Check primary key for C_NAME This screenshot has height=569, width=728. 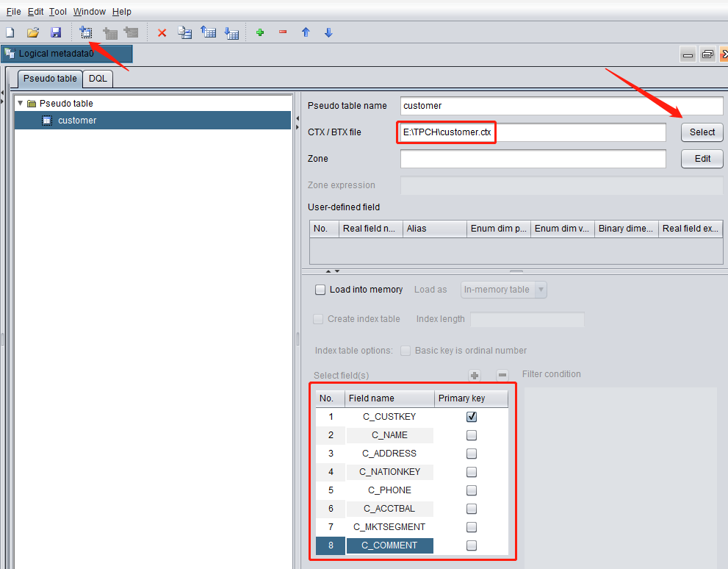(472, 435)
